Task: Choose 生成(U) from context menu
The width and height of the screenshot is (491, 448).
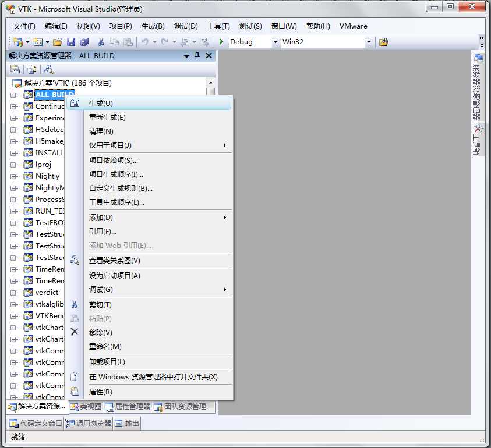Action: (x=149, y=103)
